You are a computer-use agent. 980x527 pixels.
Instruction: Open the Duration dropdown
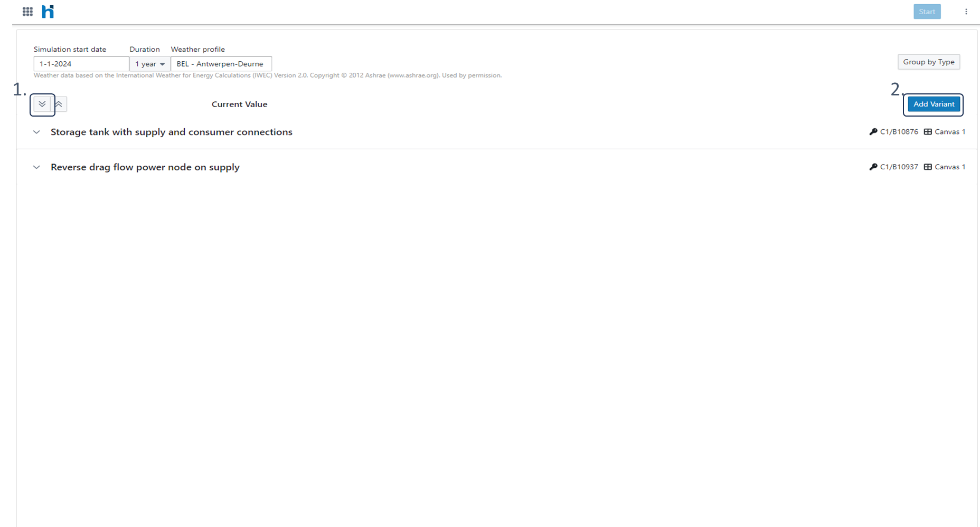149,64
